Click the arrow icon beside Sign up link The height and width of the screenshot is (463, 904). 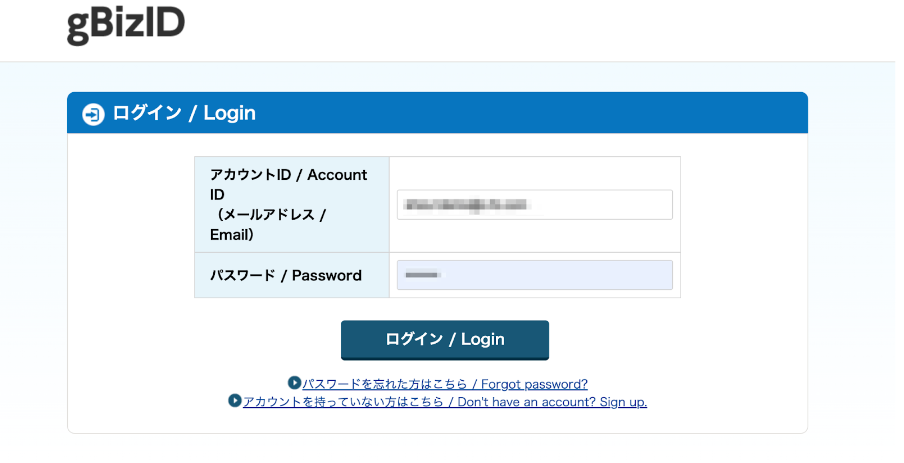coord(235,401)
